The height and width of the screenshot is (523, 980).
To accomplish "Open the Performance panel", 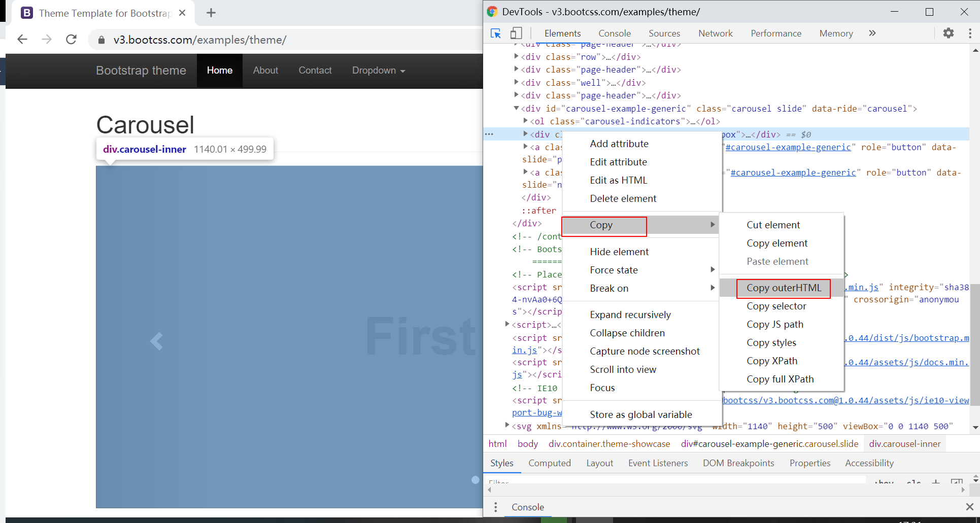I will pos(776,33).
